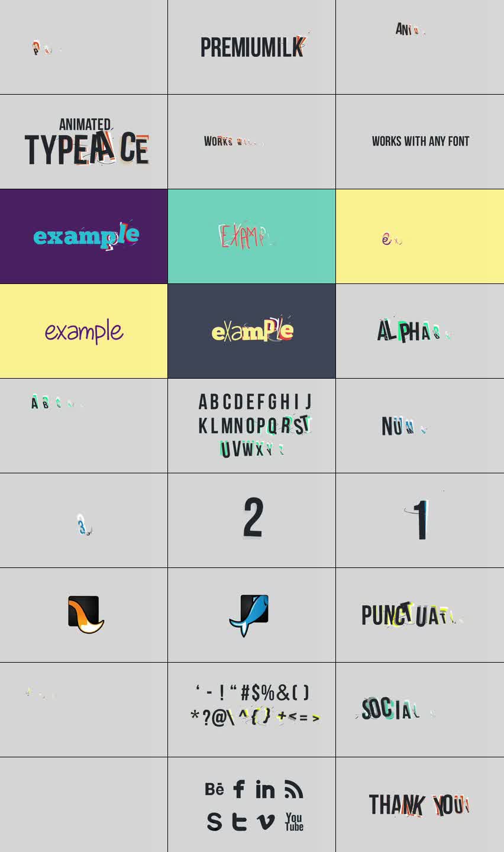The image size is (504, 852).
Task: Click the purple background example frame
Action: [x=83, y=237]
